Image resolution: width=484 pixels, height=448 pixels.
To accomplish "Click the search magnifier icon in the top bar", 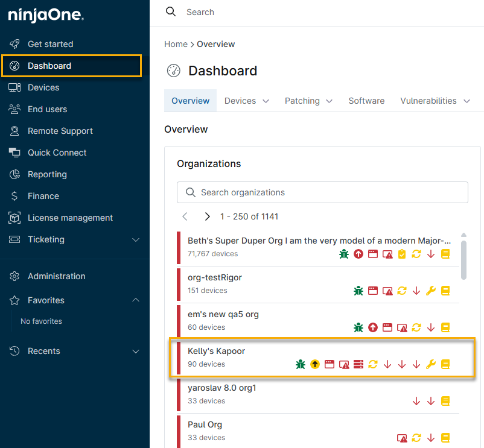I will (171, 12).
